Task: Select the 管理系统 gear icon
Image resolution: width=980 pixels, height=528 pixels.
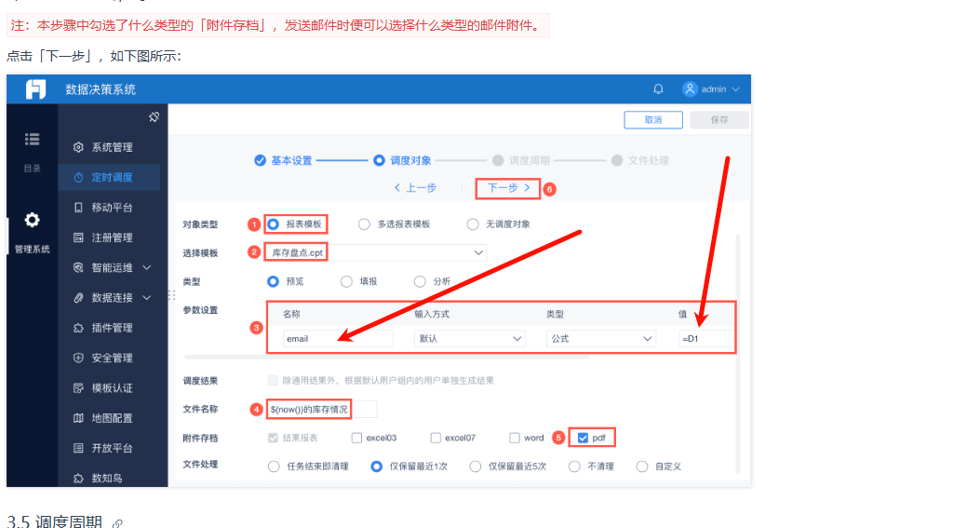Action: (32, 220)
